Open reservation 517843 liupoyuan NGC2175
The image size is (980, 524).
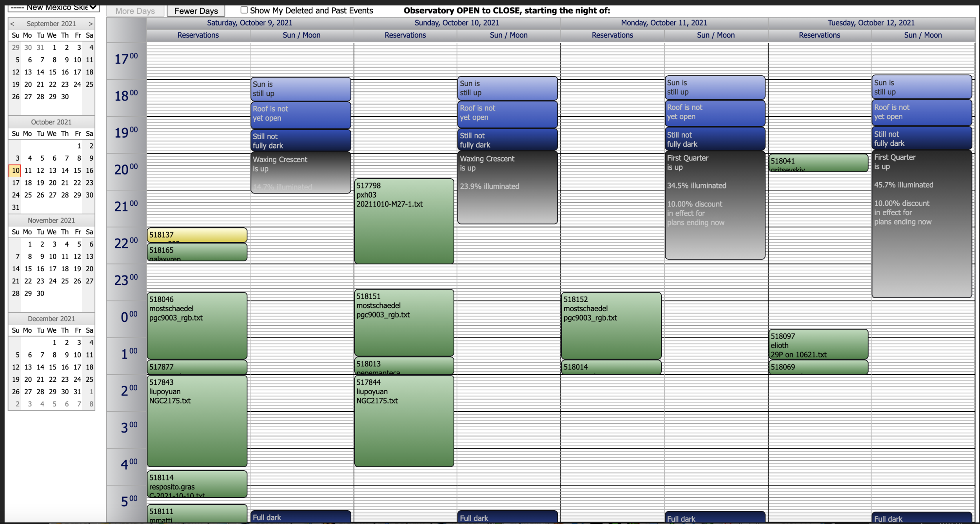coord(197,421)
